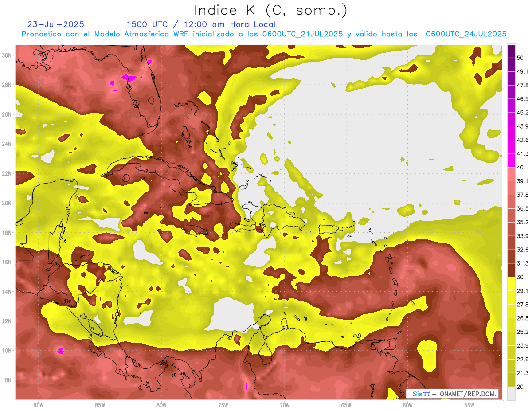532x411 pixels.
Task: Click the '32.6' color scale value
Action: (x=522, y=250)
